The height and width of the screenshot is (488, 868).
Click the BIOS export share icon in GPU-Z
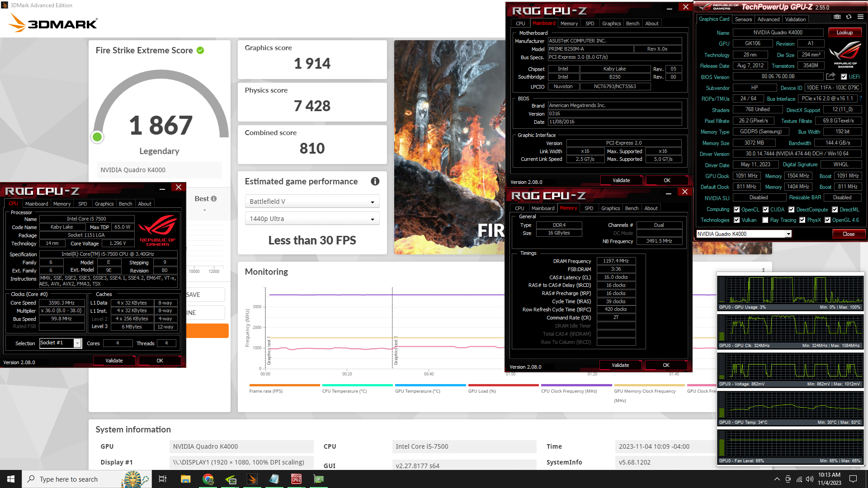point(830,76)
